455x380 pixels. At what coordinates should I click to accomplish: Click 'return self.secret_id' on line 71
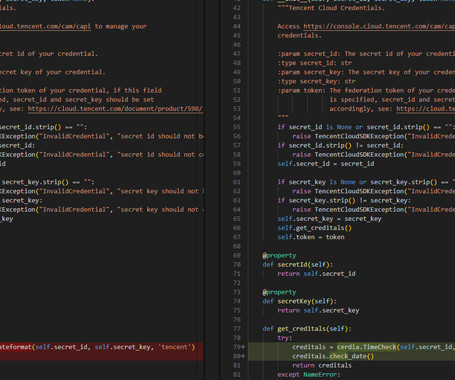coord(316,274)
